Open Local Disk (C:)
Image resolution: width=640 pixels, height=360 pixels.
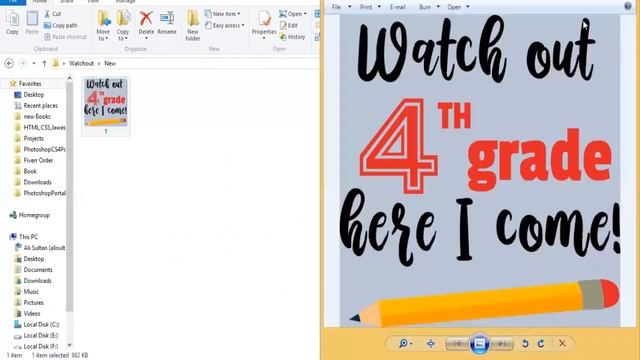coord(41,324)
